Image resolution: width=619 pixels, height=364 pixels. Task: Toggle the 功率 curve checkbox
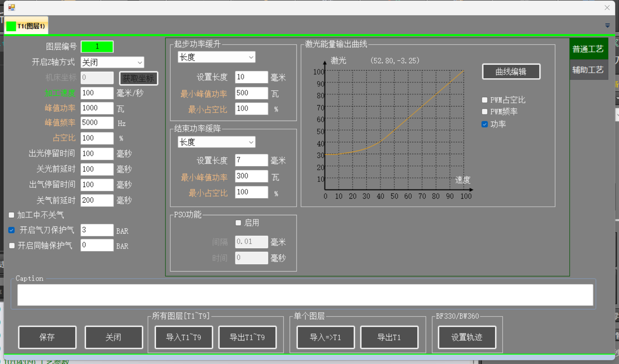[x=485, y=124]
